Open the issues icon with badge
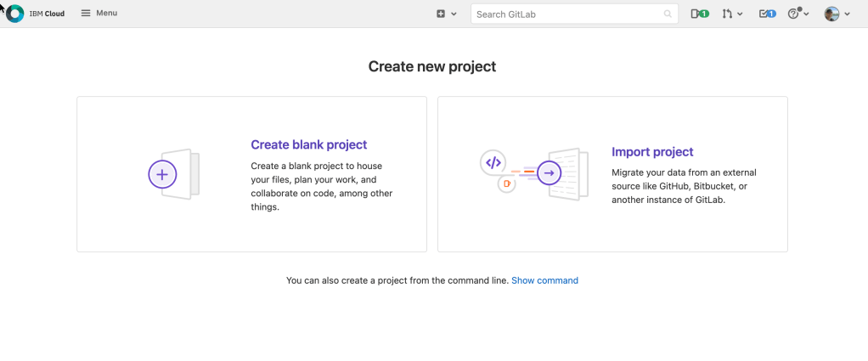Viewport: 868px width, 361px height. pos(699,14)
